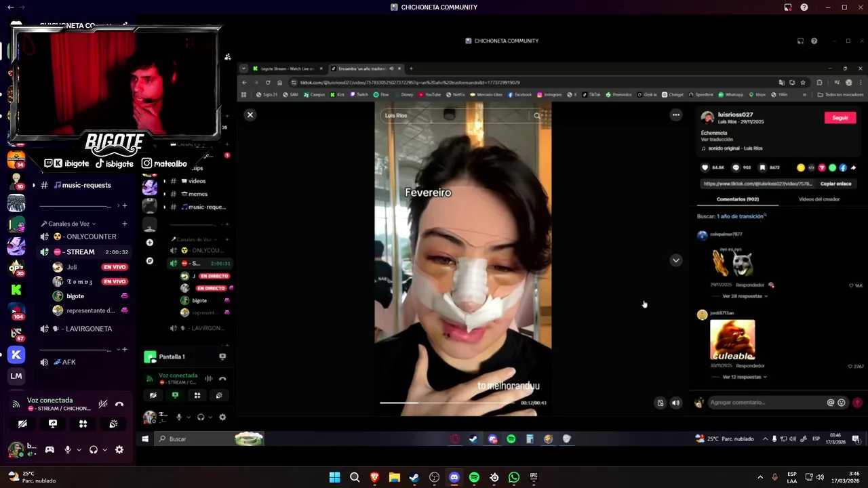The height and width of the screenshot is (488, 868).
Task: Open Discord user settings gear
Action: tap(119, 449)
